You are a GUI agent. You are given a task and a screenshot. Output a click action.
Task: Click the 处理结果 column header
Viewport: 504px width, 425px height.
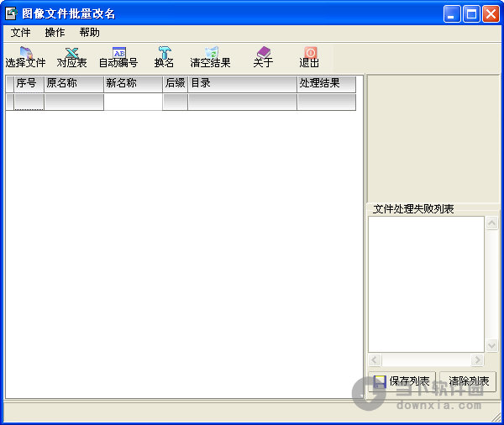click(x=326, y=84)
